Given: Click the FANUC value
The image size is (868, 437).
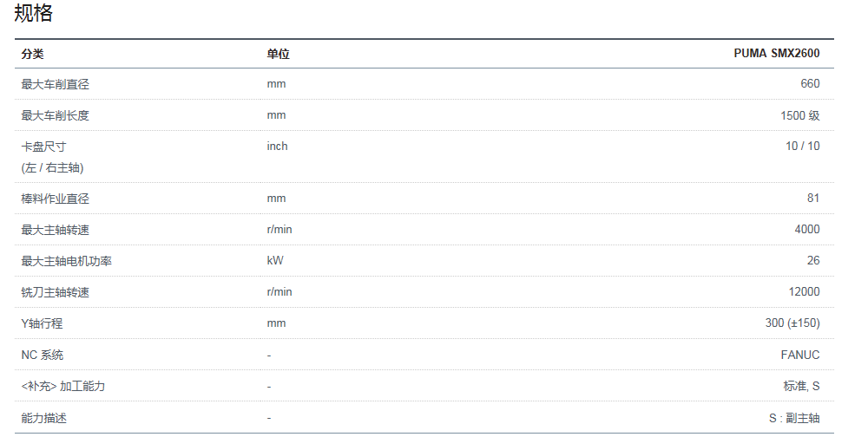Looking at the screenshot, I should [800, 355].
